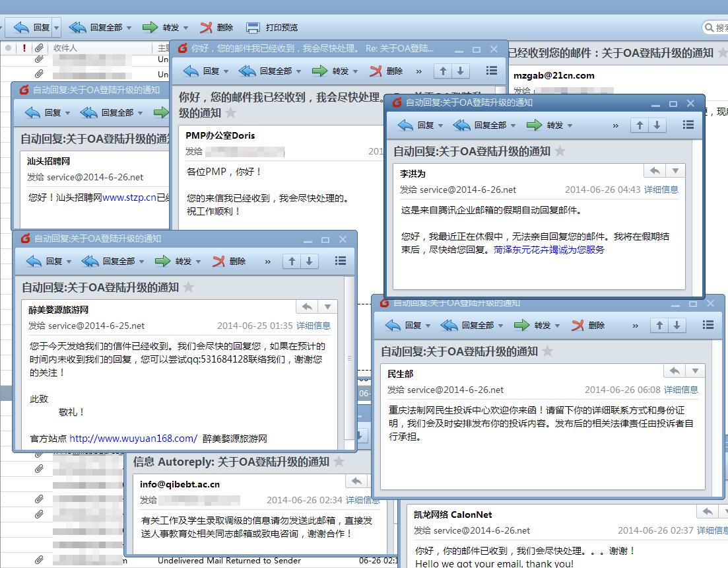The image size is (728, 568).
Task: Show 详细信息 for the 李洪为 message
Action: tap(661, 190)
